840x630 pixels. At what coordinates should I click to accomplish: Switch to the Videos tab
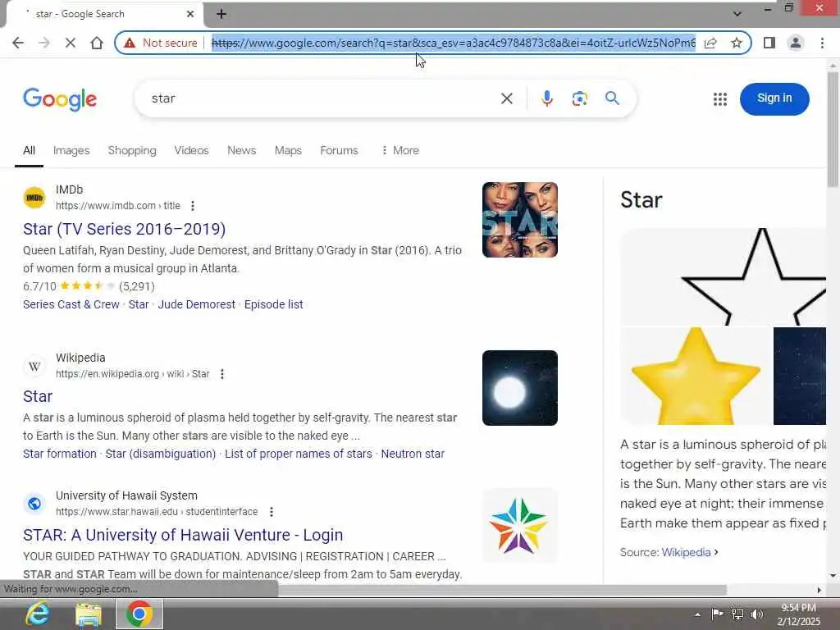[191, 151]
